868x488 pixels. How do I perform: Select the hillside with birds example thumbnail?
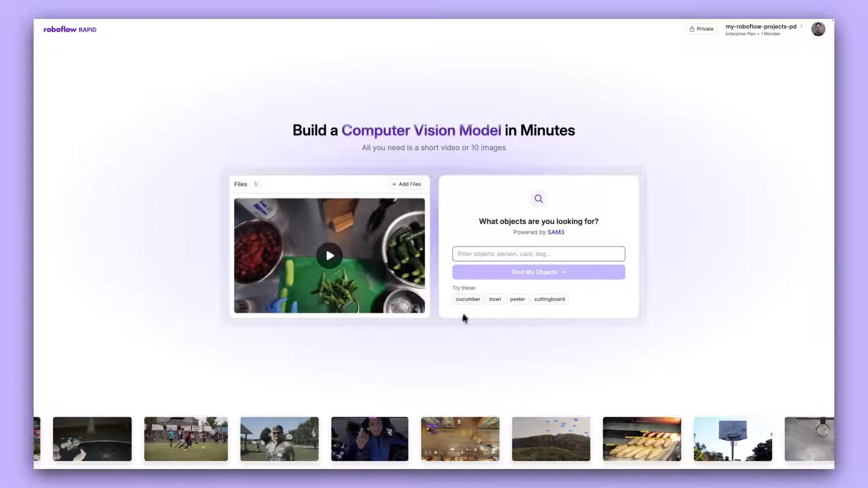pos(551,439)
